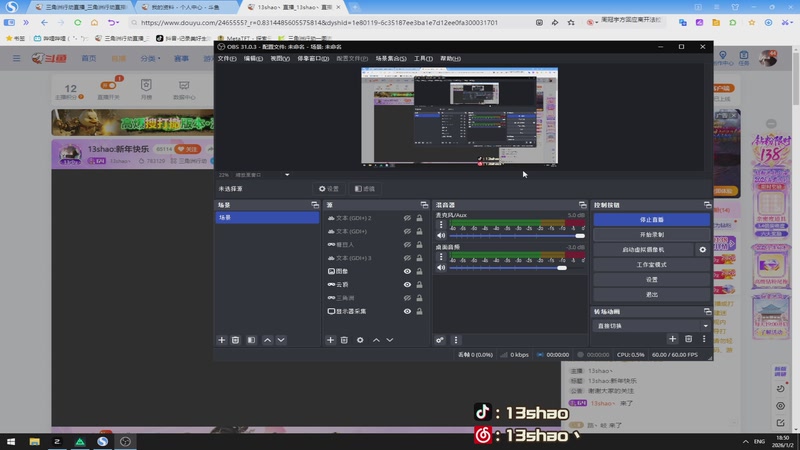Remove selected source with trash icon
The width and height of the screenshot is (800, 450).
pyautogui.click(x=344, y=340)
